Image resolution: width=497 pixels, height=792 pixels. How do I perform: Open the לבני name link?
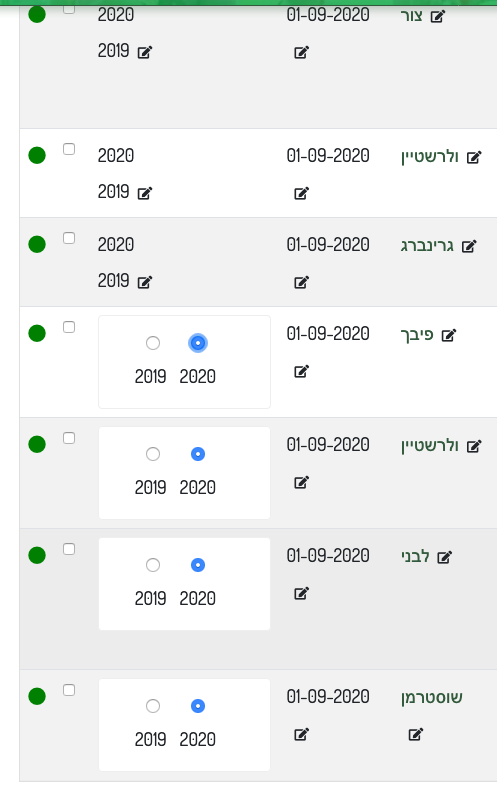pyautogui.click(x=415, y=556)
